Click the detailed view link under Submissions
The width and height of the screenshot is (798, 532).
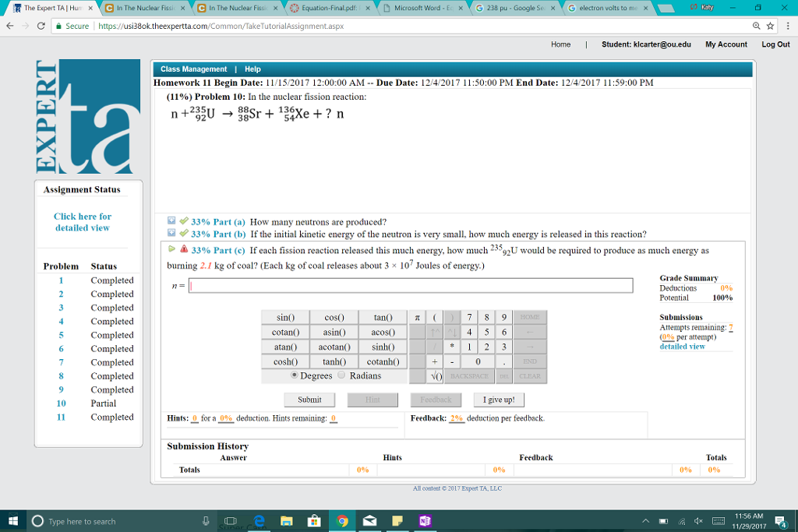pos(681,346)
